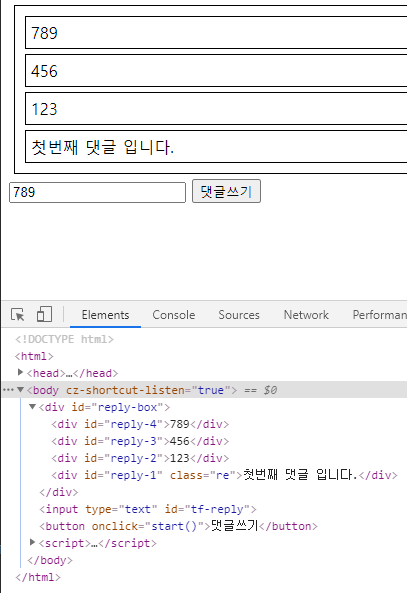
Task: Open the Performance tab
Action: coord(379,315)
